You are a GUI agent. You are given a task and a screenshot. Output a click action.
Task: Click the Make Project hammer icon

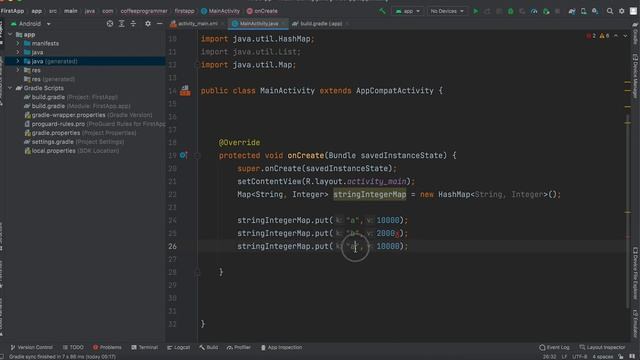(x=382, y=11)
